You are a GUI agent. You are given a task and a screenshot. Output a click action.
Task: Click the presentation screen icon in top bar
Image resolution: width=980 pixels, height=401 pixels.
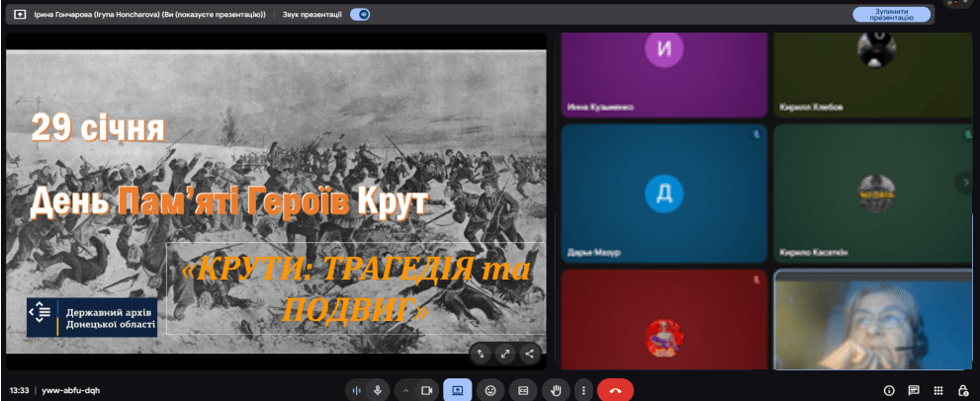tap(20, 15)
